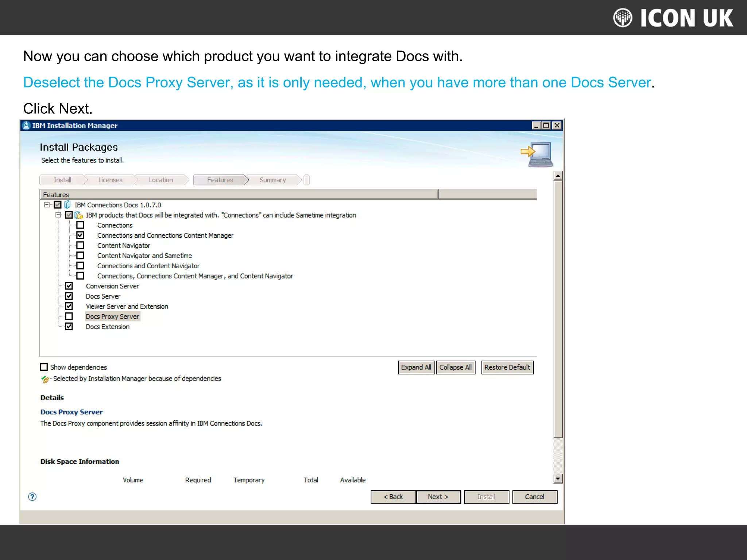Uncheck the Docs Extension checkbox
This screenshot has width=747, height=560.
[69, 327]
